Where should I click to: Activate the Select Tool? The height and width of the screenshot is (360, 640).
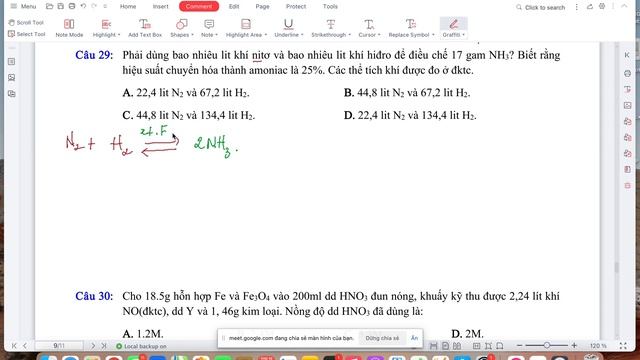[x=27, y=34]
